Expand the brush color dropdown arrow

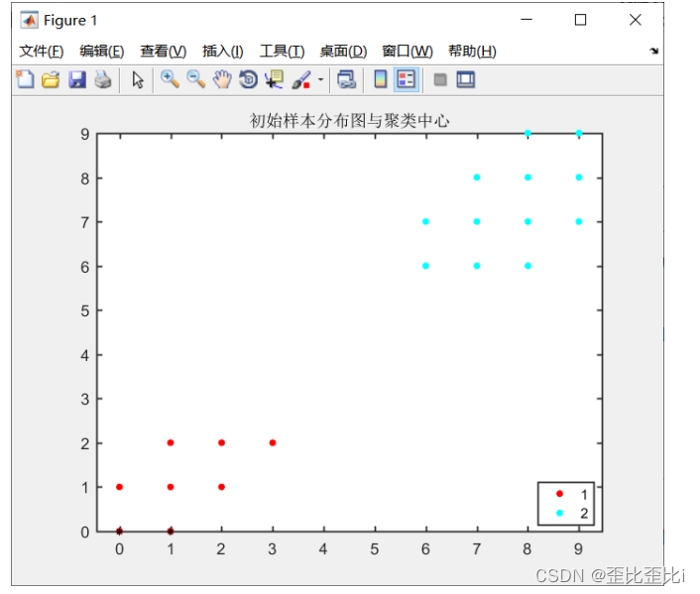(x=320, y=79)
